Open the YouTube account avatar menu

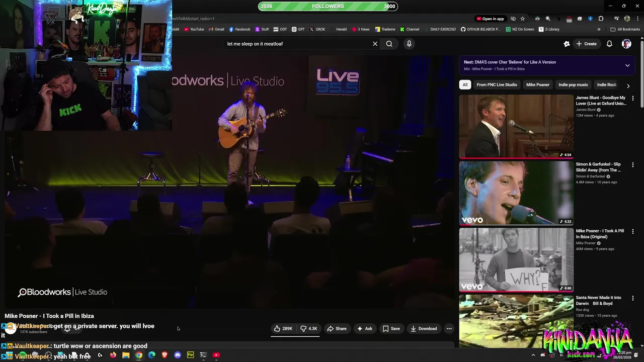(626, 44)
